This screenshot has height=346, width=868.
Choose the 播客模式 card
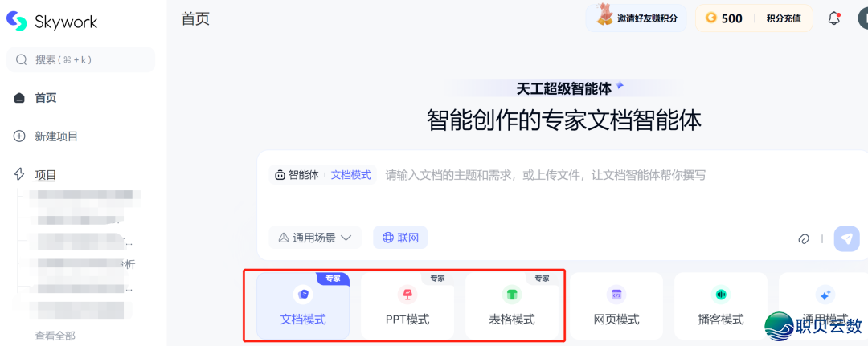[x=721, y=306]
